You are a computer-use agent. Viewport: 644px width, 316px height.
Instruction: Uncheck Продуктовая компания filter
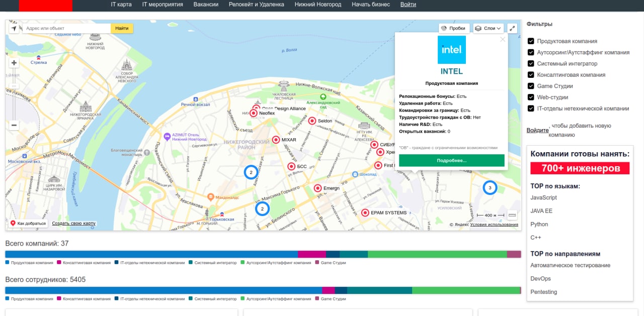coord(531,41)
